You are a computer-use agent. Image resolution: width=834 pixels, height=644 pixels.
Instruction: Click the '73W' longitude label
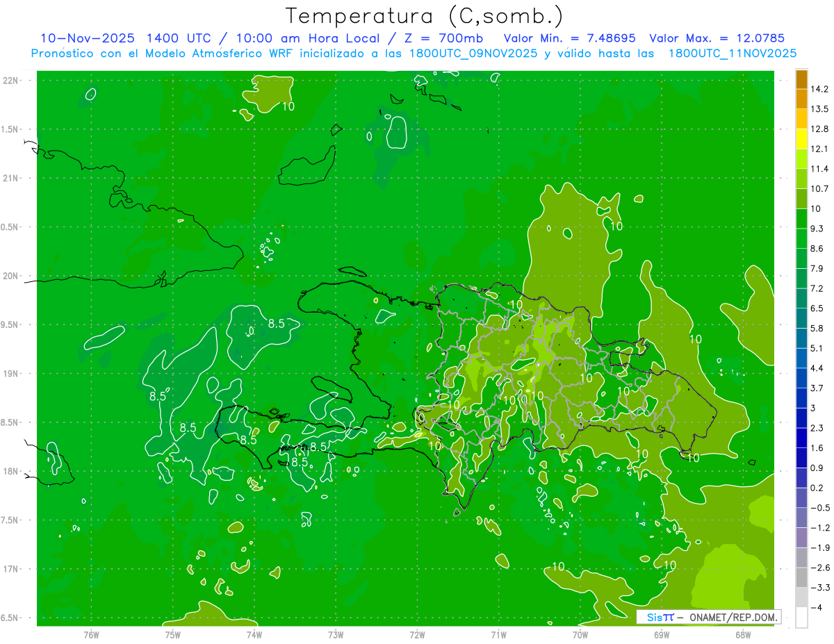click(336, 635)
